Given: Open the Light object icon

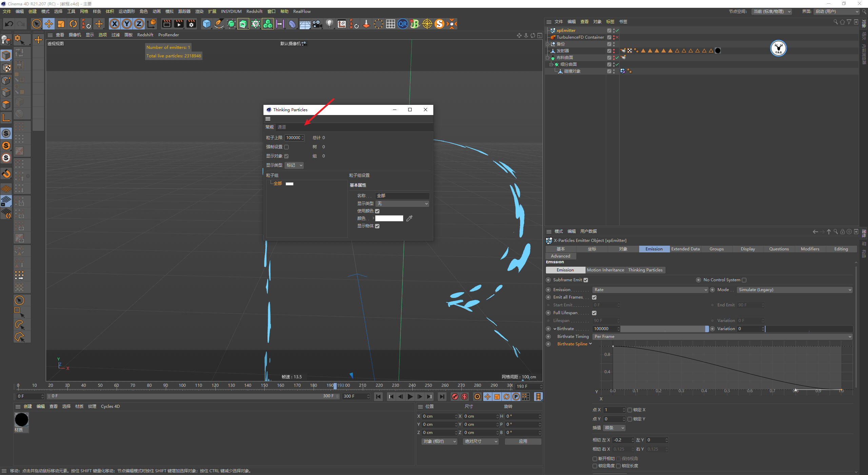Looking at the screenshot, I should [x=329, y=24].
